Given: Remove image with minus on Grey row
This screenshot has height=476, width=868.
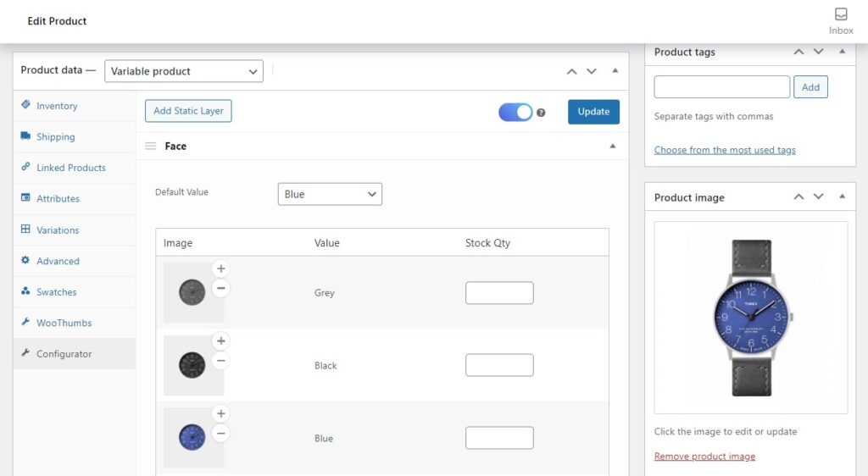Looking at the screenshot, I should [221, 288].
